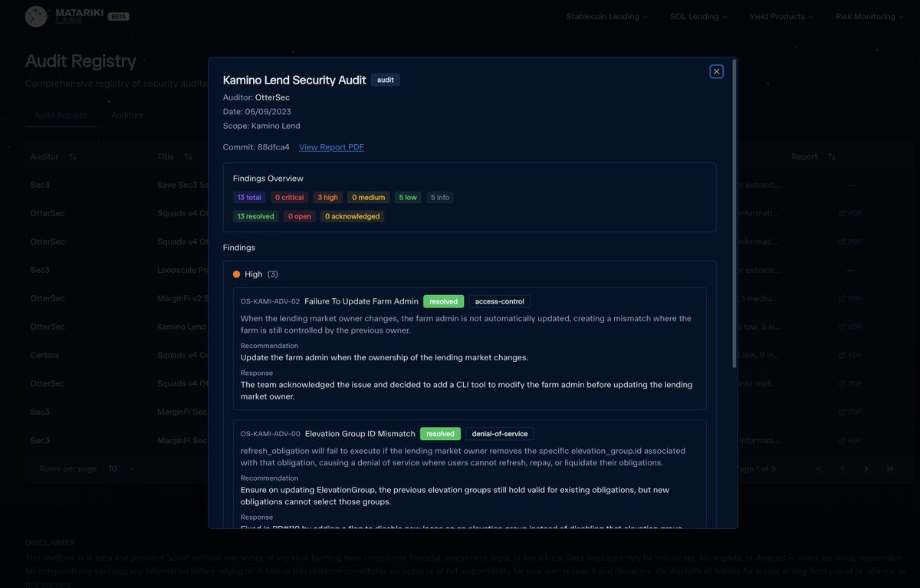
Task: Switch to the Audit Reports tab
Action: click(61, 115)
